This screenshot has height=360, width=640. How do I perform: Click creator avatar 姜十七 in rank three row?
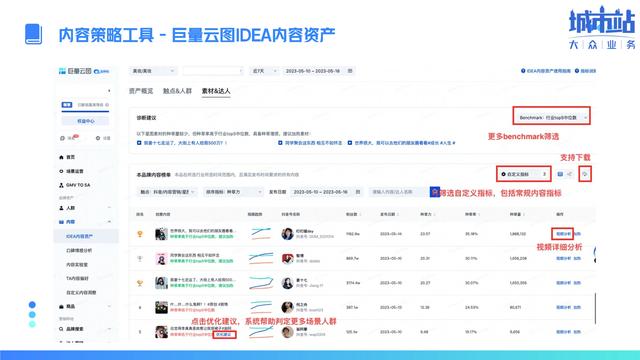[287, 283]
